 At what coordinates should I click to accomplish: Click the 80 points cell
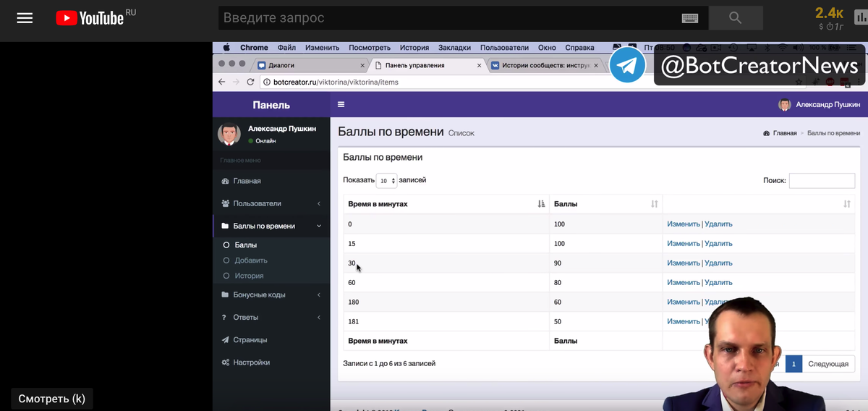click(x=605, y=283)
